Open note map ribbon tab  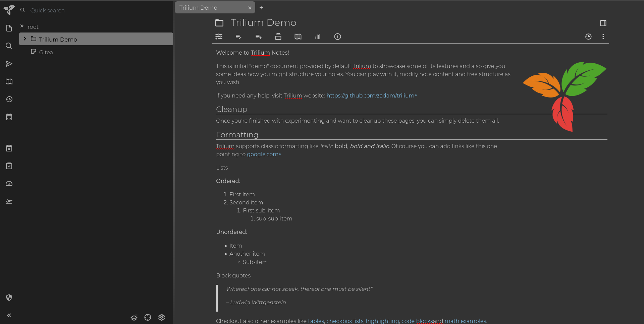[x=298, y=37]
